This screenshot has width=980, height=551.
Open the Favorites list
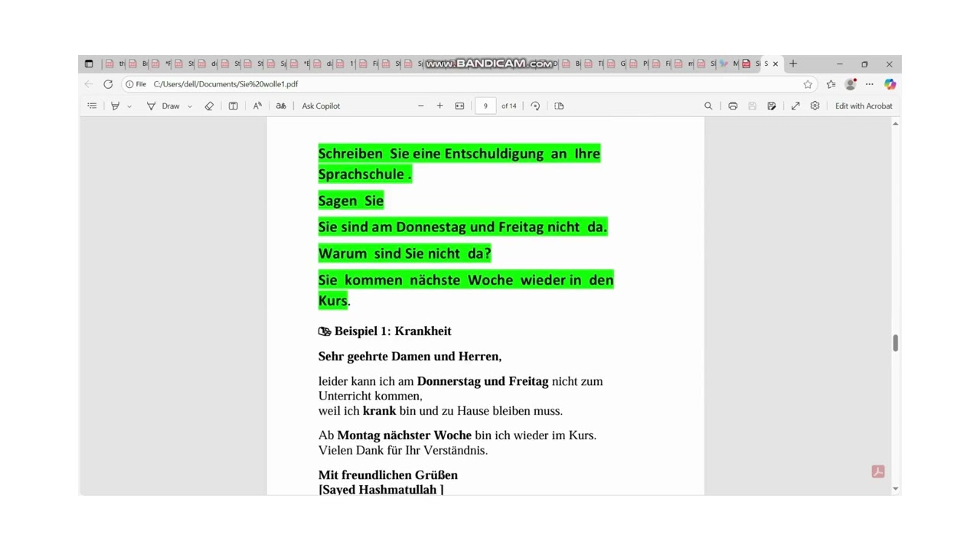[831, 84]
